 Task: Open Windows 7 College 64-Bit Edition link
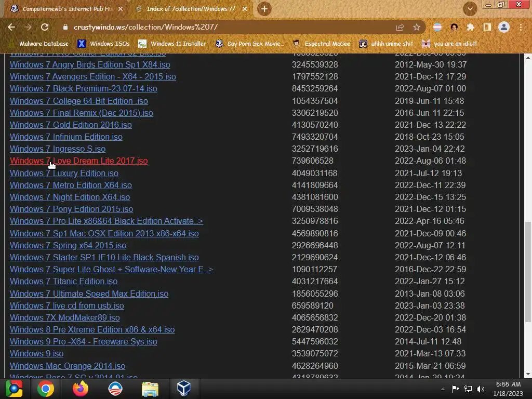point(79,101)
